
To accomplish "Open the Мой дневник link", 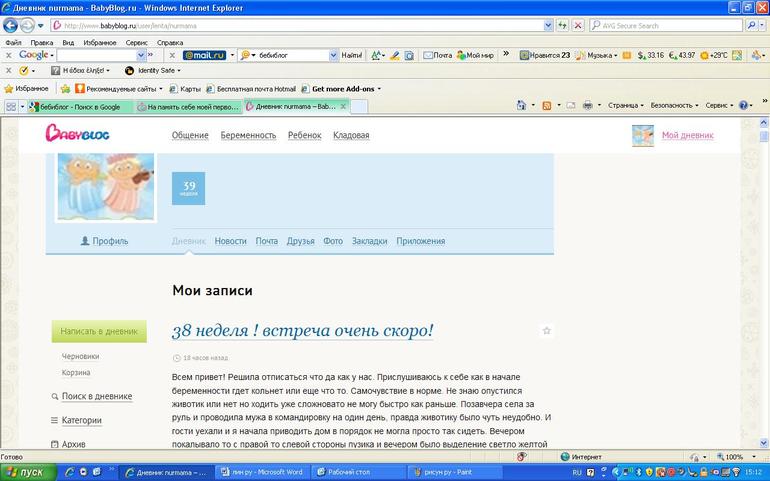I will (x=688, y=135).
